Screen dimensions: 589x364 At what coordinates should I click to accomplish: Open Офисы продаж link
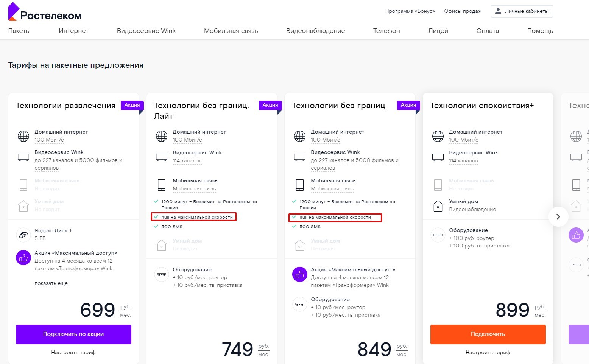463,11
